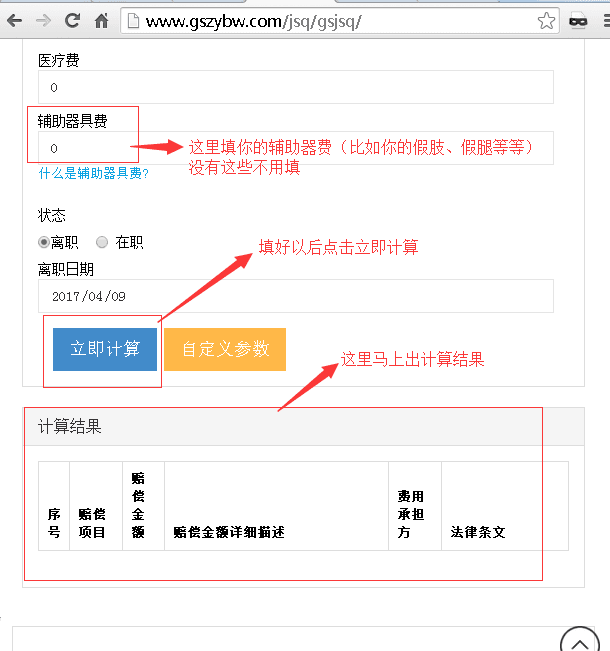This screenshot has width=610, height=651.
Task: Click the 离职日期 date field
Action: (296, 296)
